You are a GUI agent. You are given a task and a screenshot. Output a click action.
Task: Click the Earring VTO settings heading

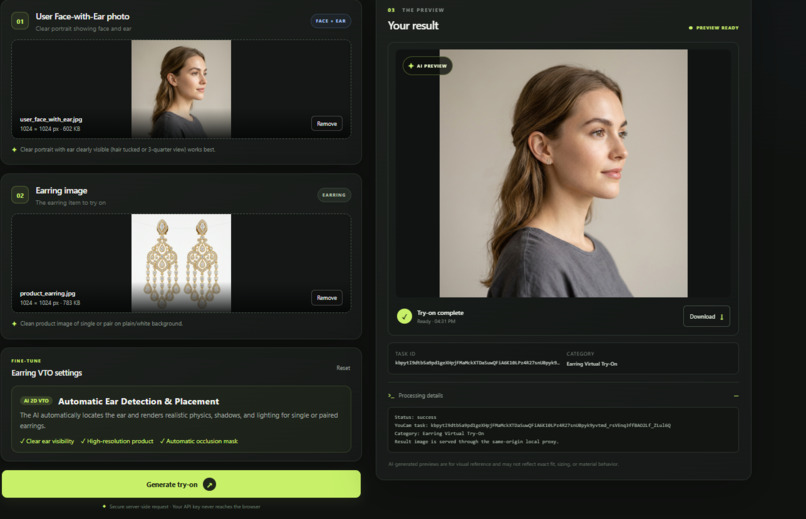(47, 373)
